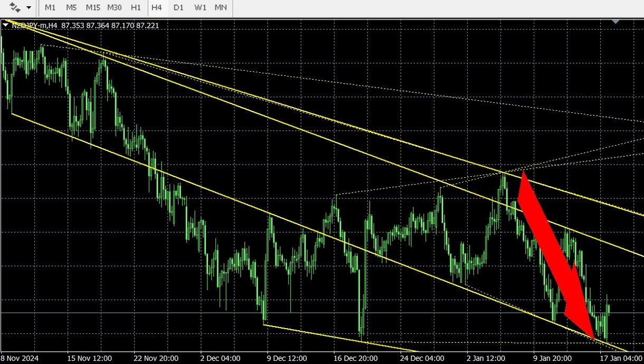Open the dropdown arrow beside the arrows tool
This screenshot has height=364, width=644.
(29, 8)
